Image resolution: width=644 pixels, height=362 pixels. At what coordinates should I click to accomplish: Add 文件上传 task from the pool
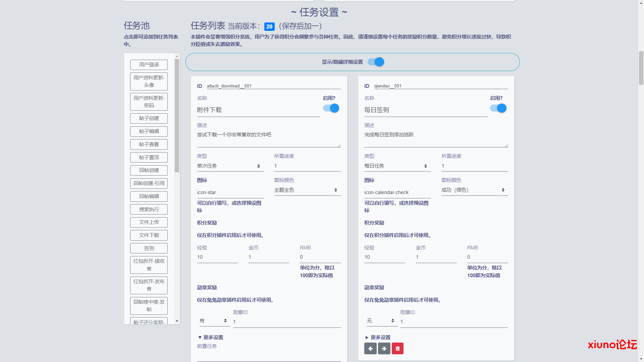pos(149,222)
